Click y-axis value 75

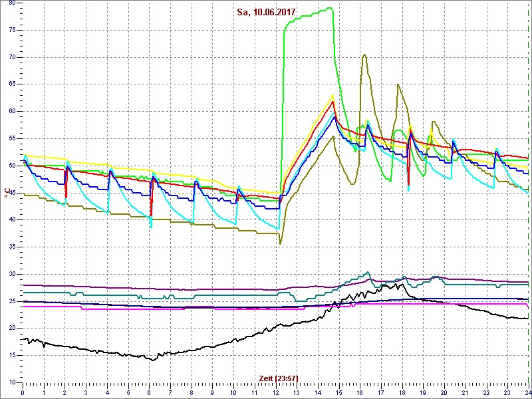point(11,30)
